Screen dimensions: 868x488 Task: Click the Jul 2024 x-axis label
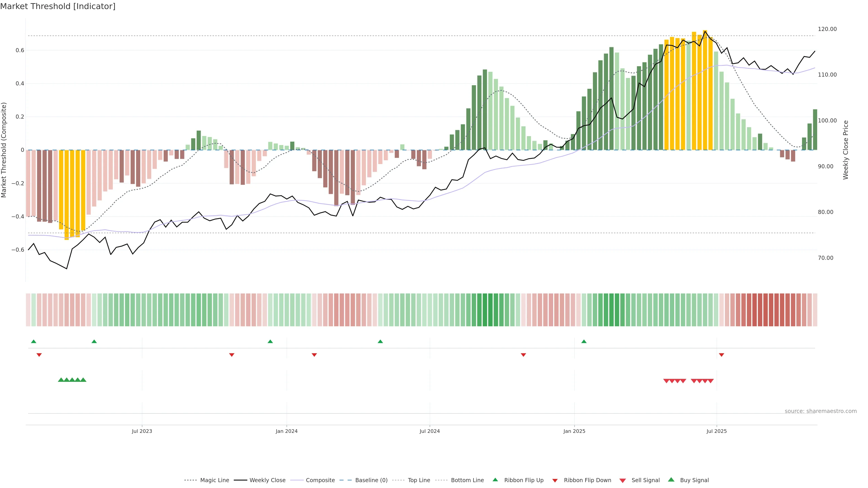point(430,431)
